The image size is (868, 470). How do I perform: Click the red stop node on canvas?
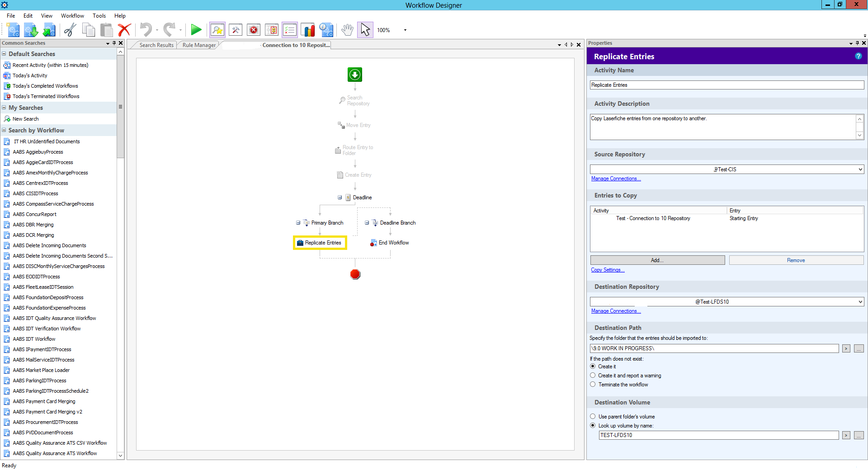[x=355, y=274]
